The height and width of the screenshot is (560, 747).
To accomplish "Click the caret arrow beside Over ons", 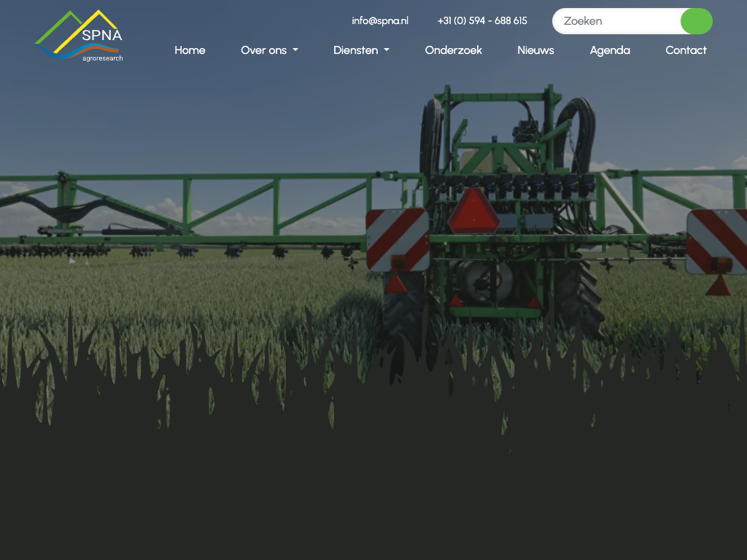I will click(295, 50).
